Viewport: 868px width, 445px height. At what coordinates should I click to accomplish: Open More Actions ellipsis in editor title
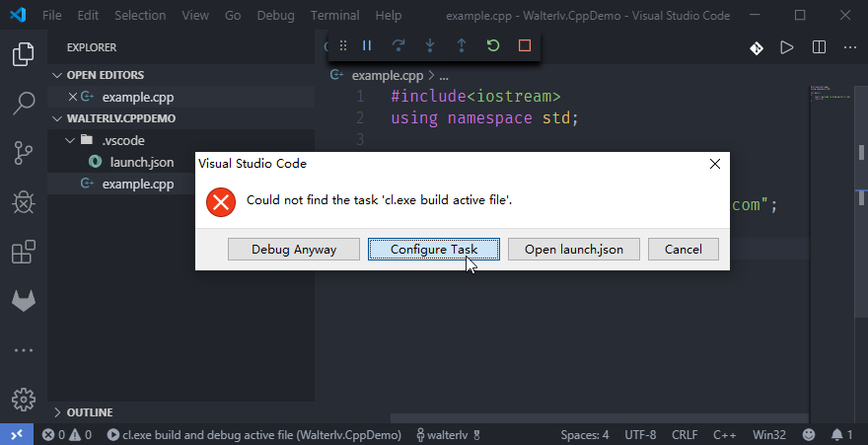point(850,47)
